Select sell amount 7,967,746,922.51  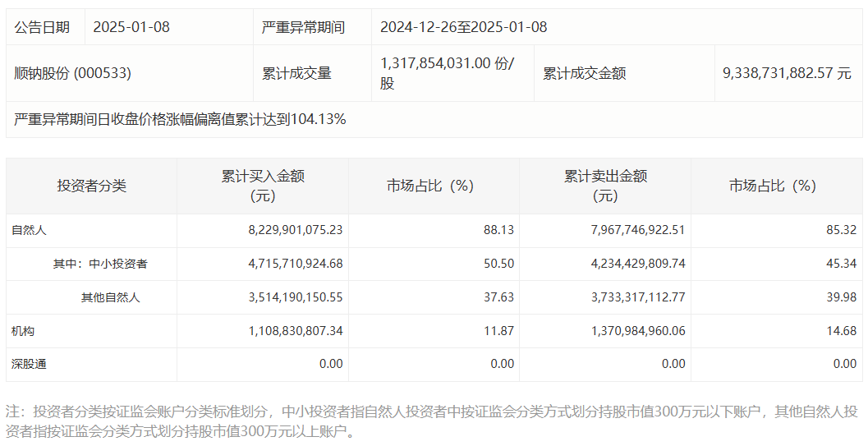(638, 230)
